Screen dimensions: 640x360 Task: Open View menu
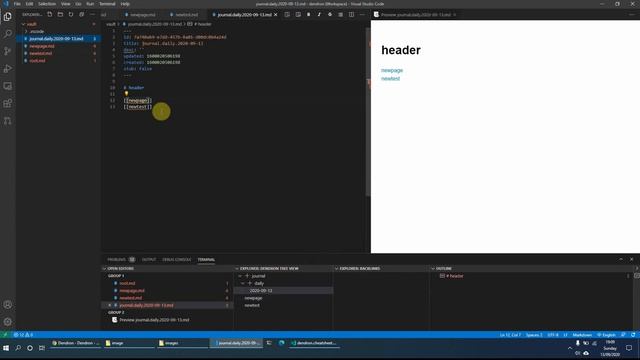65,4
